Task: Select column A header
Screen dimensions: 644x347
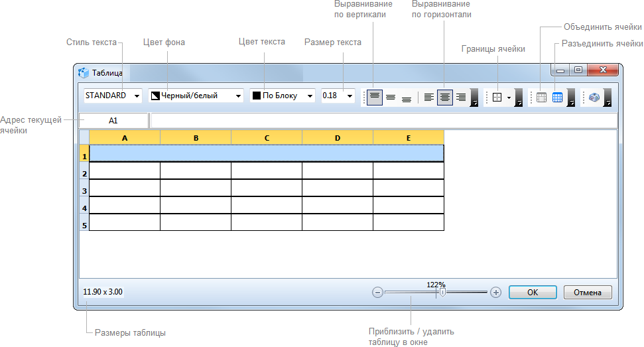Action: tap(125, 137)
